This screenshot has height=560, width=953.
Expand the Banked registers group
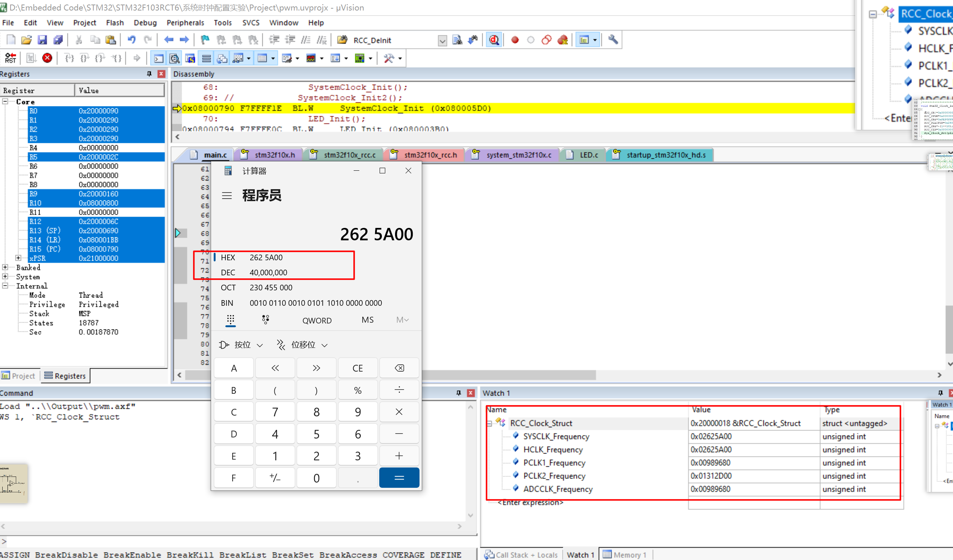pyautogui.click(x=5, y=267)
